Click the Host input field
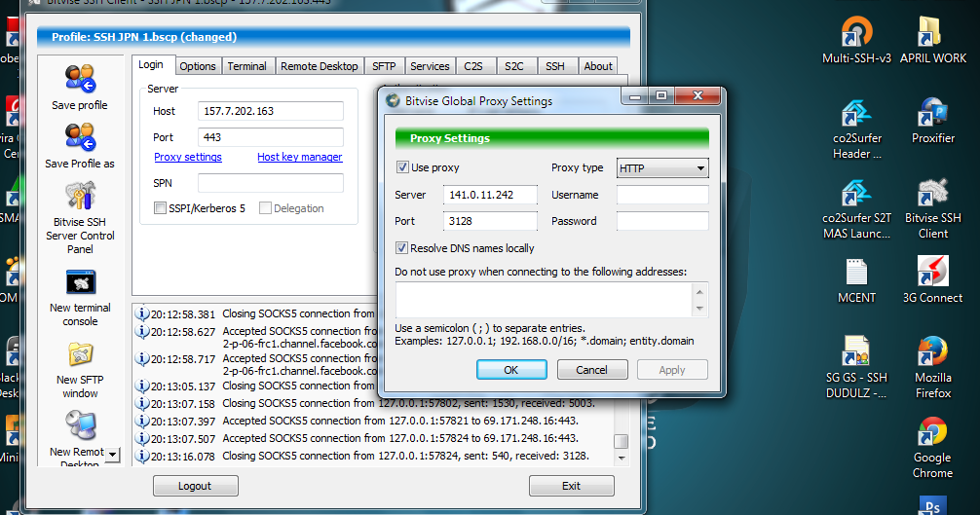980x515 pixels. point(271,111)
